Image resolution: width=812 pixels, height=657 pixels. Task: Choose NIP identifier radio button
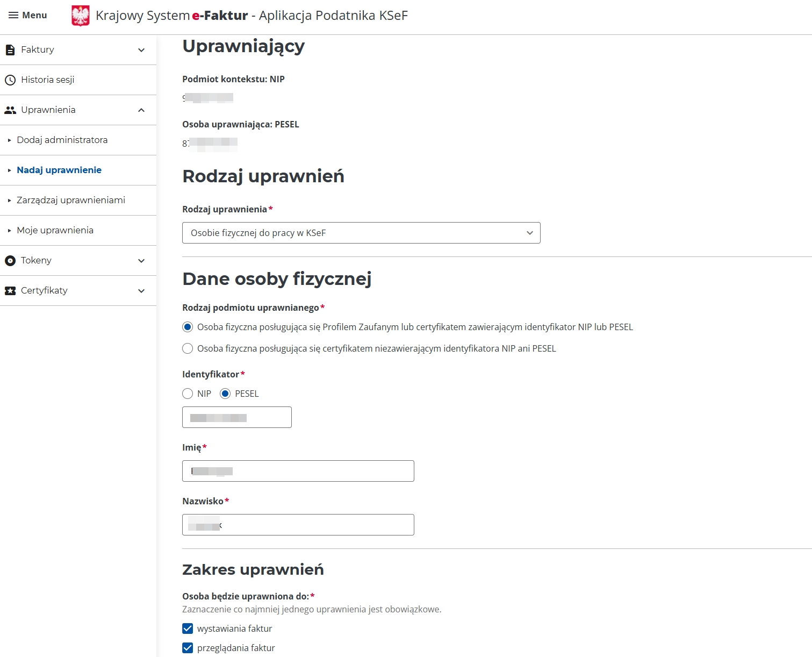188,394
